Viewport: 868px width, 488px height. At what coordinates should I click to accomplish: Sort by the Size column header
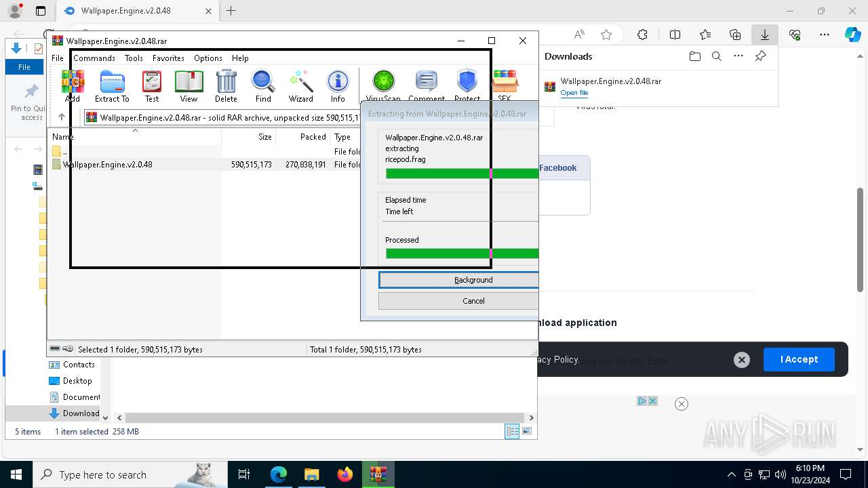(249, 137)
